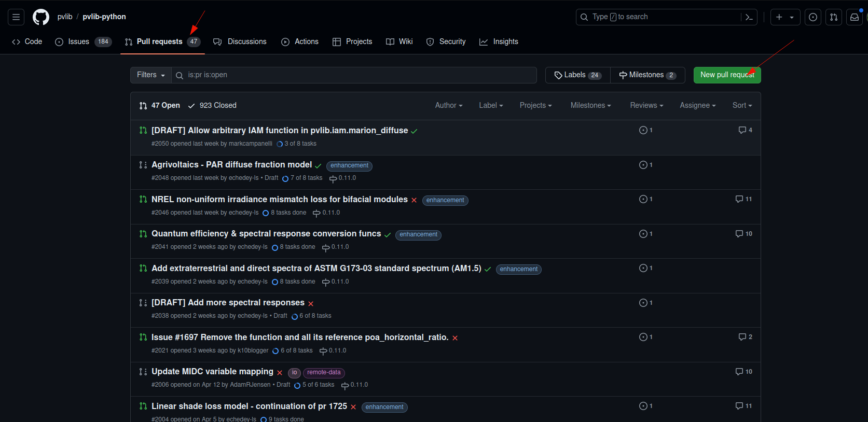Open the Projects filter dropdown

[x=535, y=105]
